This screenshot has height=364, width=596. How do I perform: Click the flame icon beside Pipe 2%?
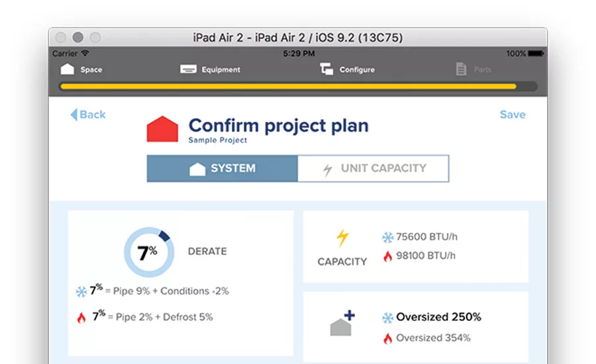pos(81,318)
